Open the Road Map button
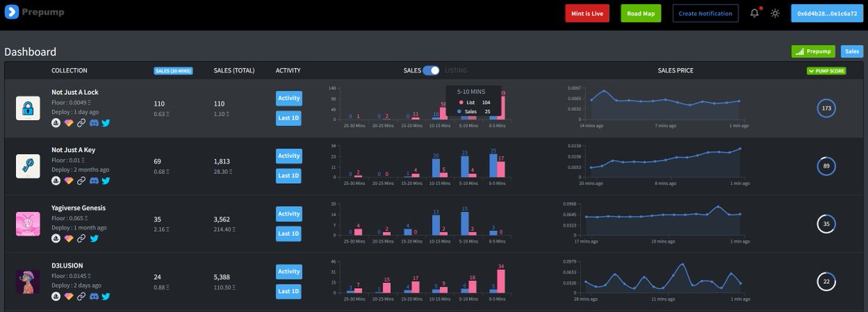 [x=641, y=13]
